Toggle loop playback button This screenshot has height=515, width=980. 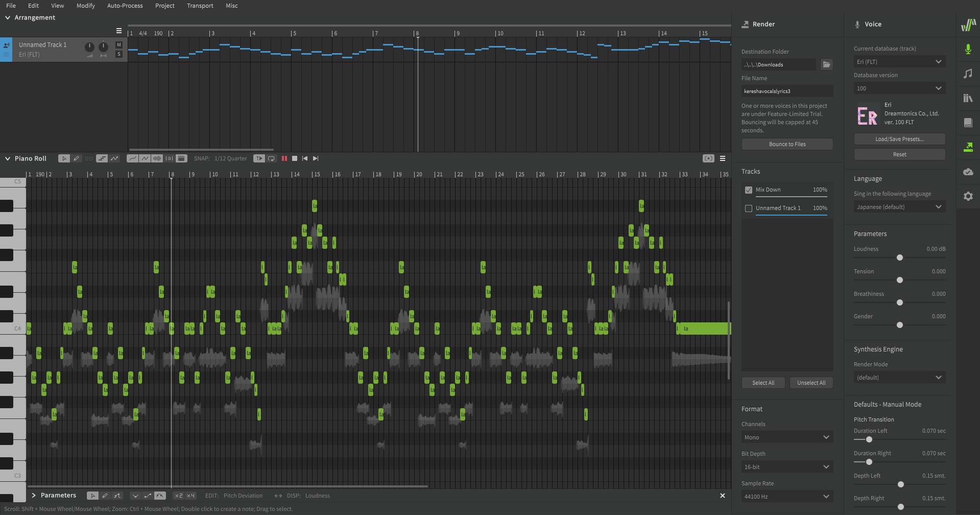271,158
